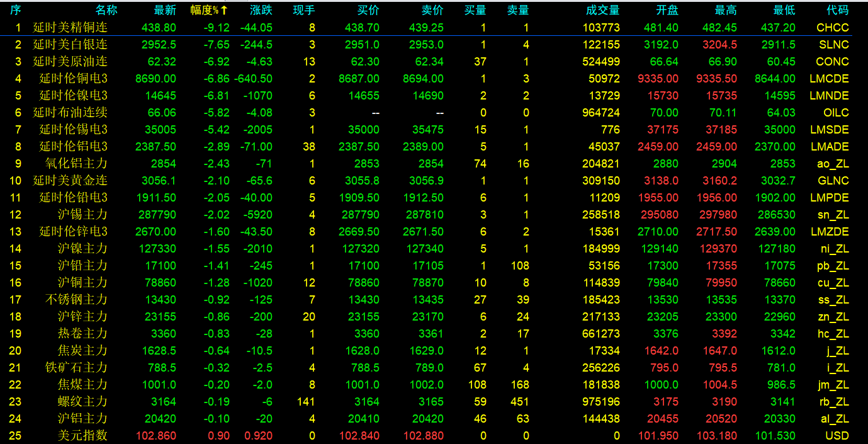Click the 名称 column header
This screenshot has height=444, width=868.
coord(106,11)
